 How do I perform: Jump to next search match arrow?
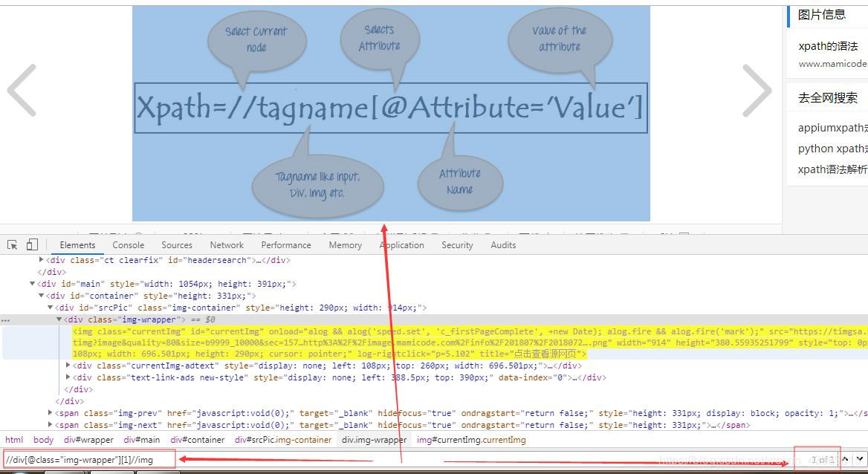point(859,459)
